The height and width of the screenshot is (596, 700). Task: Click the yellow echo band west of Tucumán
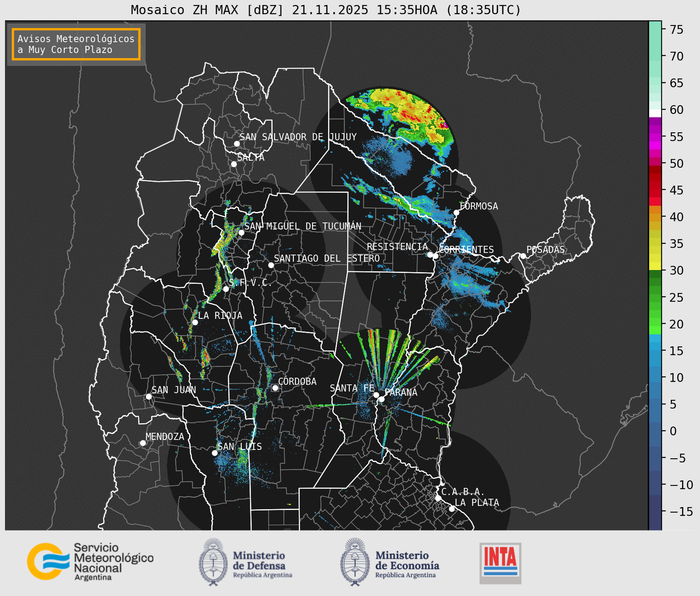(x=222, y=242)
